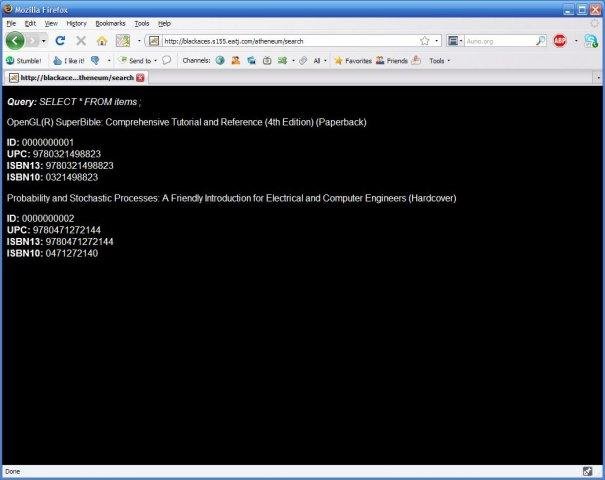This screenshot has width=605, height=480.
Task: Open the Edit menu
Action: [x=30, y=24]
